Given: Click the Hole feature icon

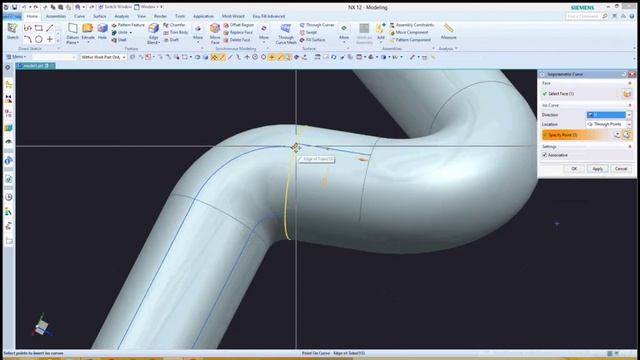Looking at the screenshot, I should [102, 29].
